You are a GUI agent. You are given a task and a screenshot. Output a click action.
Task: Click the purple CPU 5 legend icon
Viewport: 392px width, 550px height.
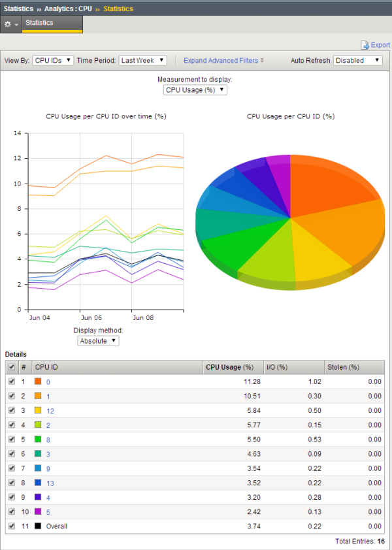pyautogui.click(x=39, y=511)
